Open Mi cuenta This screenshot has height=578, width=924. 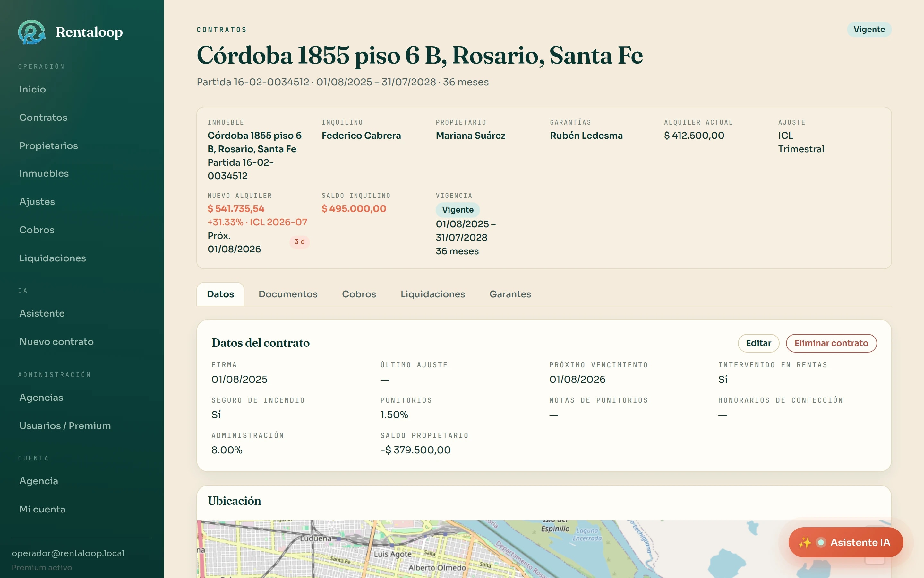[42, 509]
